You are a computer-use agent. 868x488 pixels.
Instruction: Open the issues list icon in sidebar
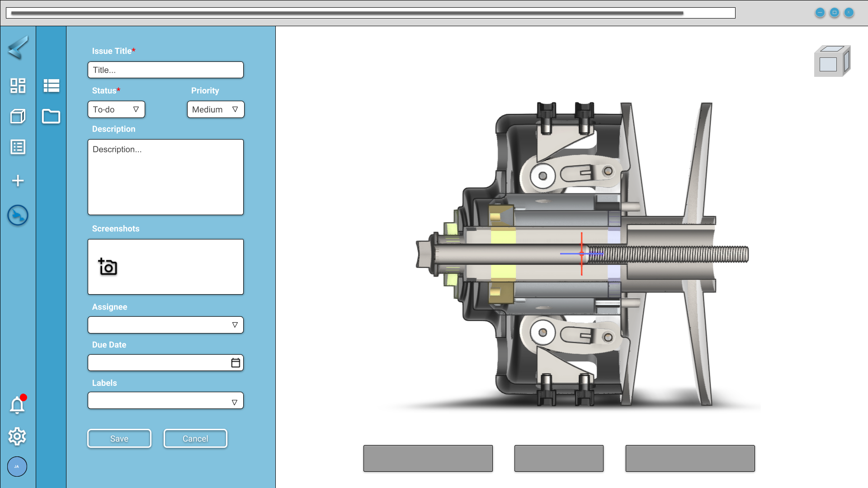[x=18, y=147]
